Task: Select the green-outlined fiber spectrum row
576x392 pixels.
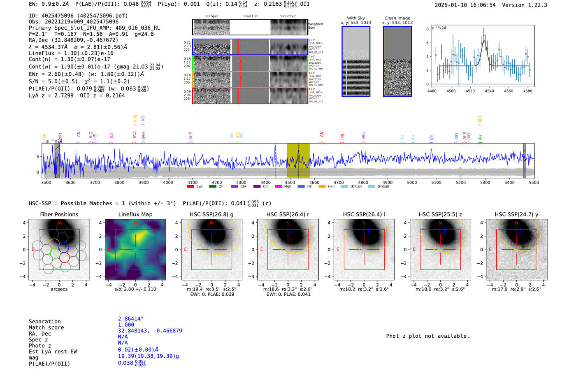Action: (x=250, y=63)
